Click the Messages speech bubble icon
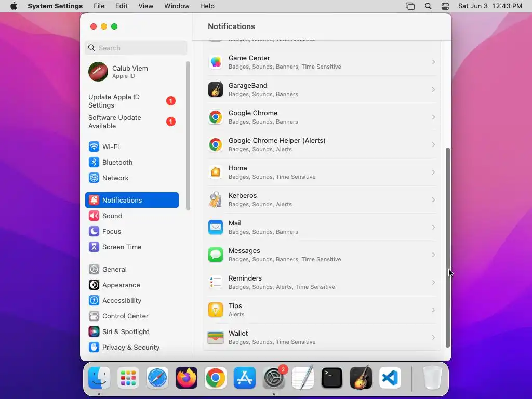The width and height of the screenshot is (532, 399). tap(216, 255)
